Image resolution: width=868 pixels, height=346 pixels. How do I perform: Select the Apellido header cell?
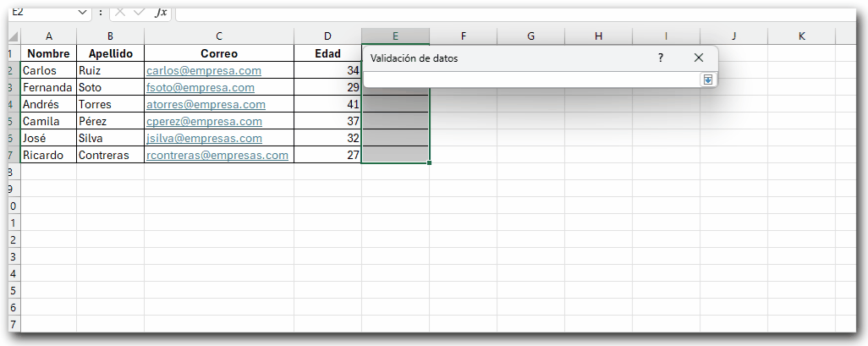click(111, 53)
